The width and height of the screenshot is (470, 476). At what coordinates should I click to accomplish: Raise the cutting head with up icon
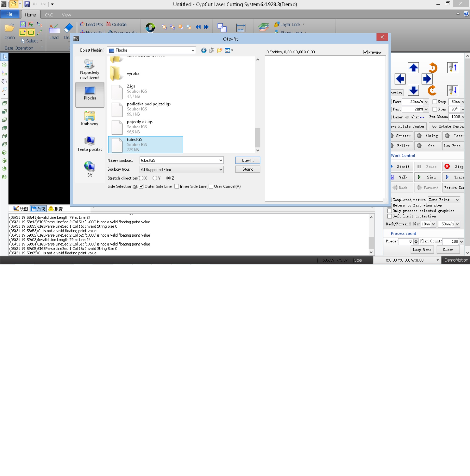[x=453, y=68]
